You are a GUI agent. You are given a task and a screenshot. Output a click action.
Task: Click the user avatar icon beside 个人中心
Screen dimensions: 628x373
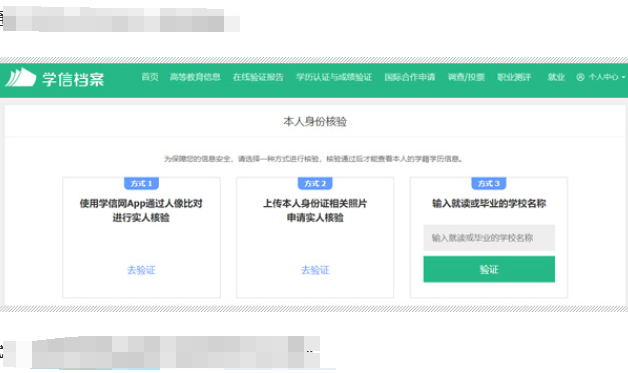pyautogui.click(x=580, y=77)
